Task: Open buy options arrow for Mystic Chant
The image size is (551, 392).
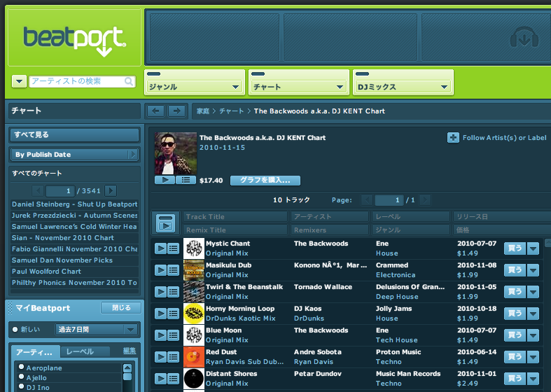Action: [533, 248]
